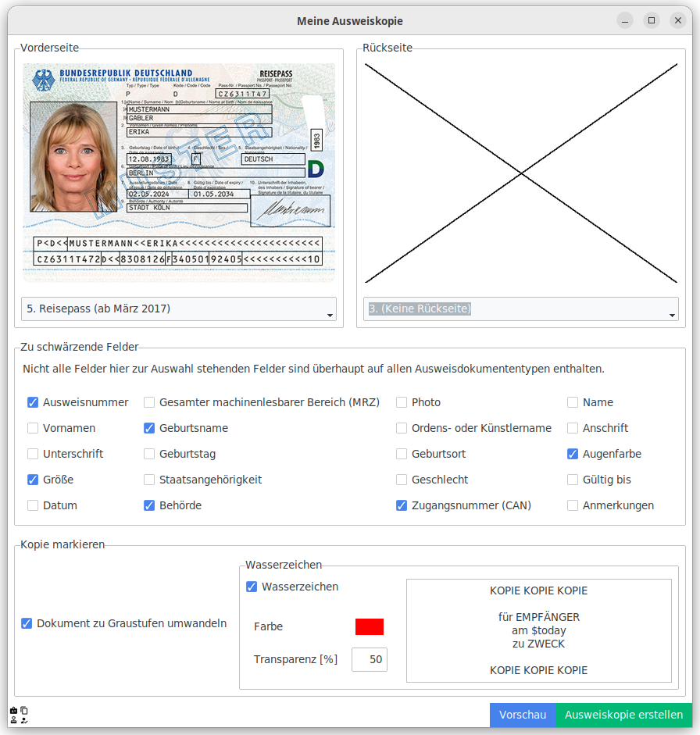The width and height of the screenshot is (700, 735).
Task: Click the Transparenz [%] input field
Action: [370, 659]
